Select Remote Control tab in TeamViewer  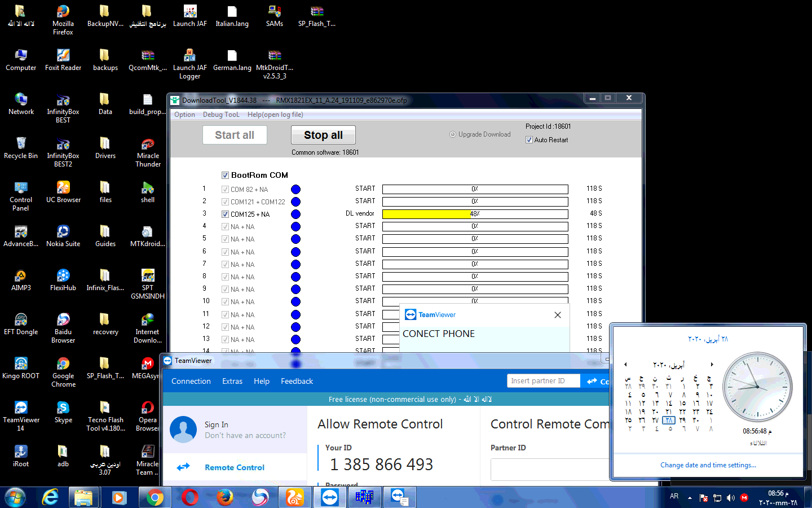pyautogui.click(x=235, y=467)
